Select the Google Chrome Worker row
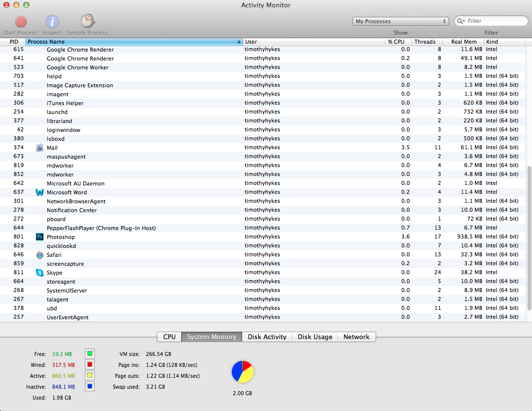Image resolution: width=532 pixels, height=411 pixels. (x=263, y=67)
